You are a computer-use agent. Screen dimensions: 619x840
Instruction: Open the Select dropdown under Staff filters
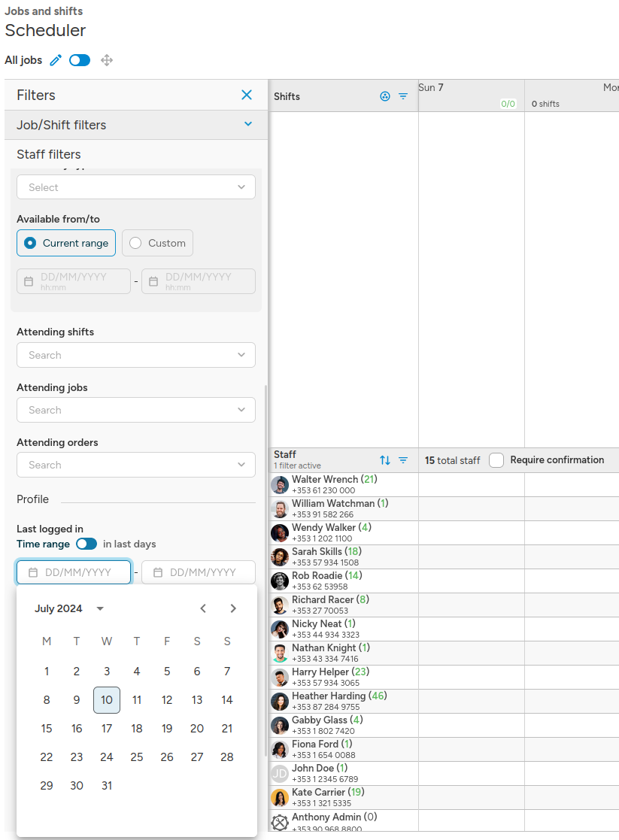136,187
